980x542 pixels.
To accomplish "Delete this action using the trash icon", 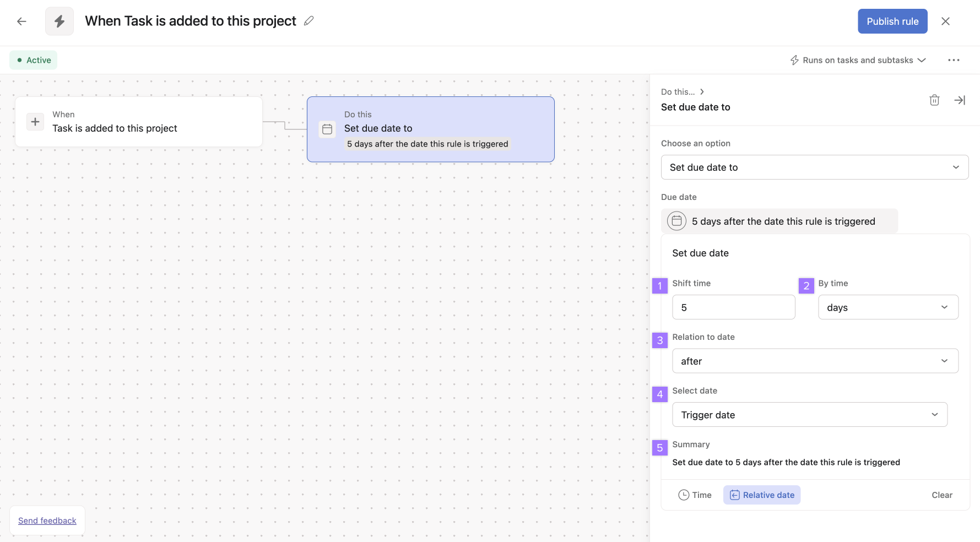I will 934,100.
